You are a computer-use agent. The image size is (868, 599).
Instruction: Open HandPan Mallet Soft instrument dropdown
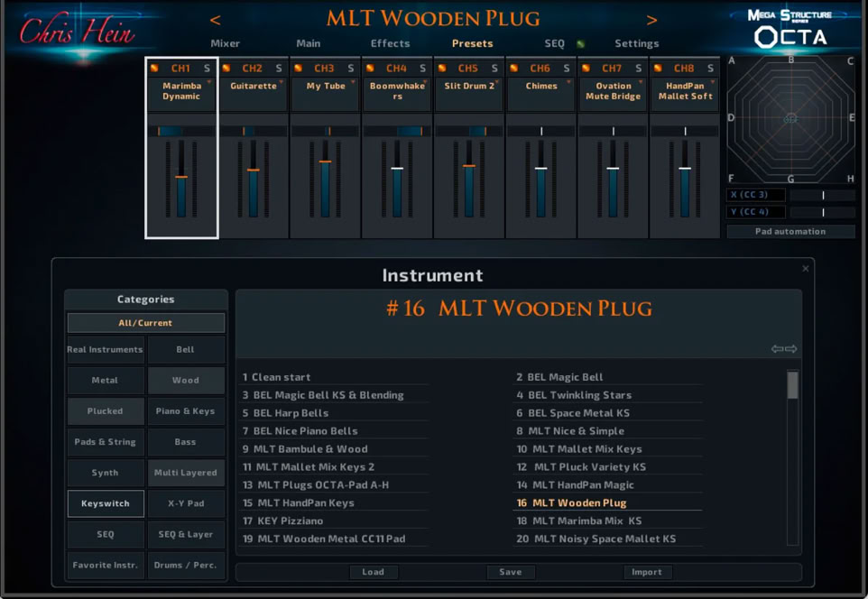click(686, 94)
